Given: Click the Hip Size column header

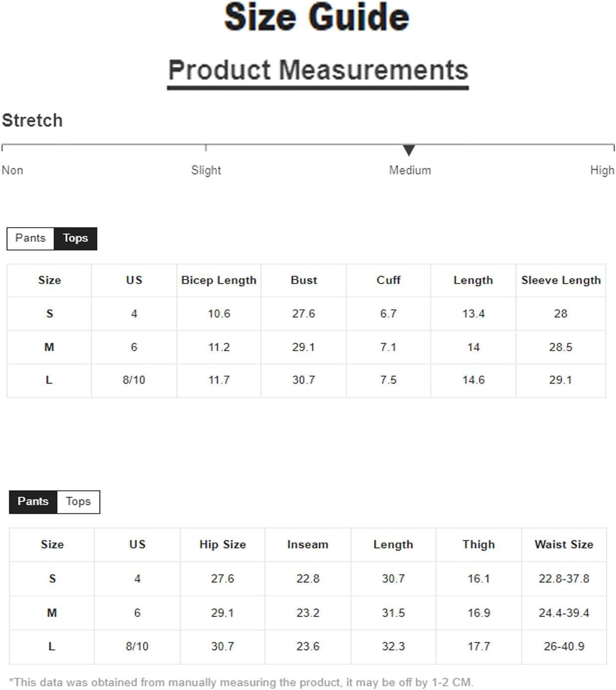Looking at the screenshot, I should pyautogui.click(x=223, y=545).
